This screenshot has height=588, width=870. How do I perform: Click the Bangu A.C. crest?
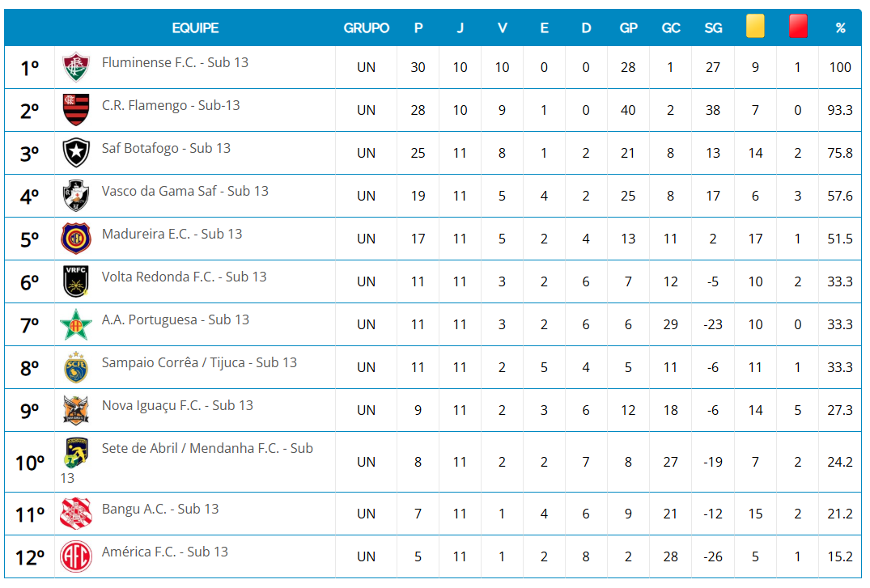click(x=75, y=514)
